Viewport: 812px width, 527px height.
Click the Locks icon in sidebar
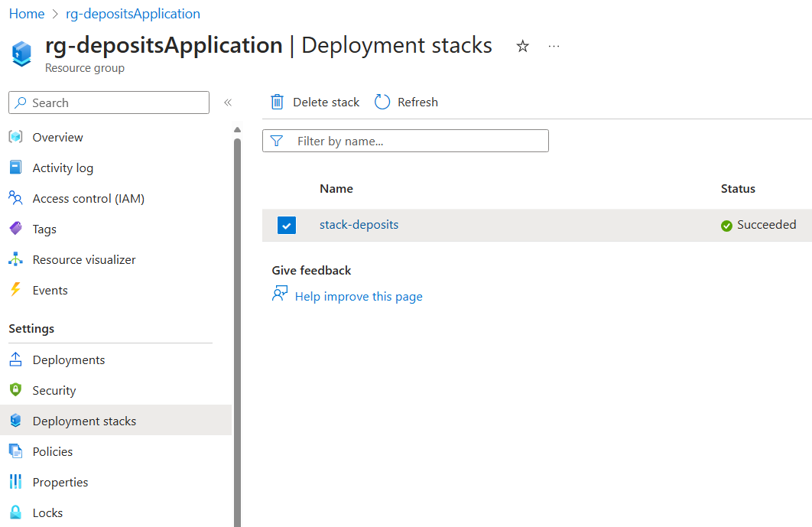point(17,512)
